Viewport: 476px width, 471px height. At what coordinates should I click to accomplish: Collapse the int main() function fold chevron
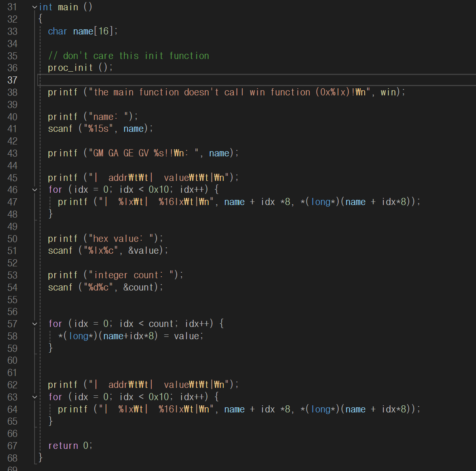34,7
